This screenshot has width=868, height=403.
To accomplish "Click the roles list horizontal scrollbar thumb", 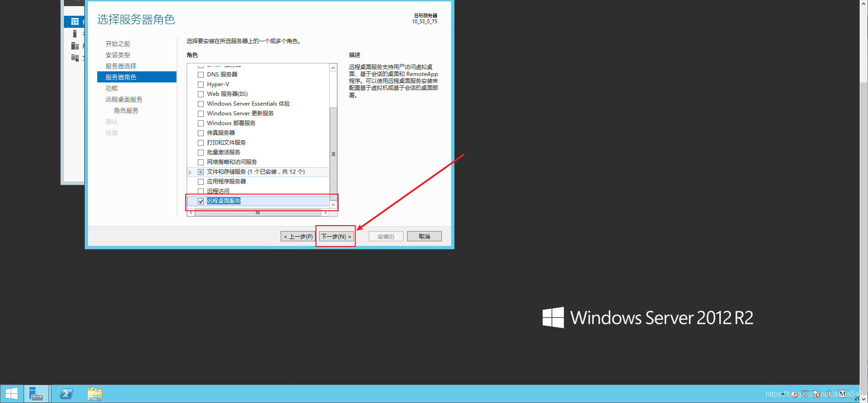I will (x=258, y=213).
